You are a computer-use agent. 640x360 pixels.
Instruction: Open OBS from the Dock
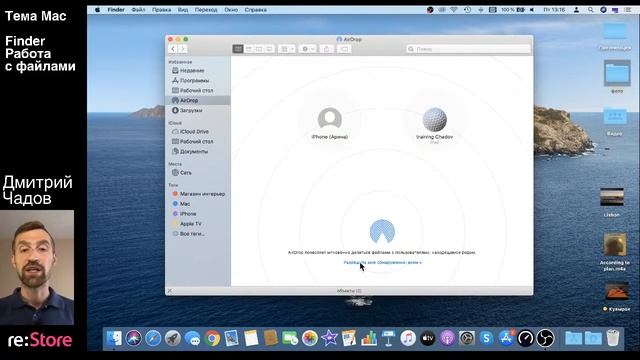[x=545, y=338]
